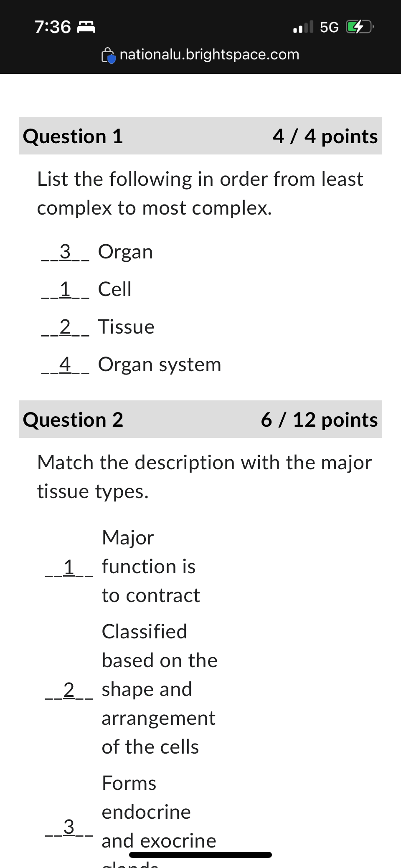Open the nationalu.brightspace.com address bar
Viewport: 401px width, 868px height.
[209, 55]
